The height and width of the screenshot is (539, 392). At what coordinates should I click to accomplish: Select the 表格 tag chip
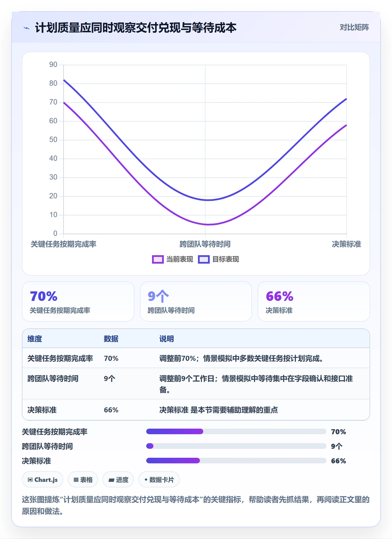(83, 480)
